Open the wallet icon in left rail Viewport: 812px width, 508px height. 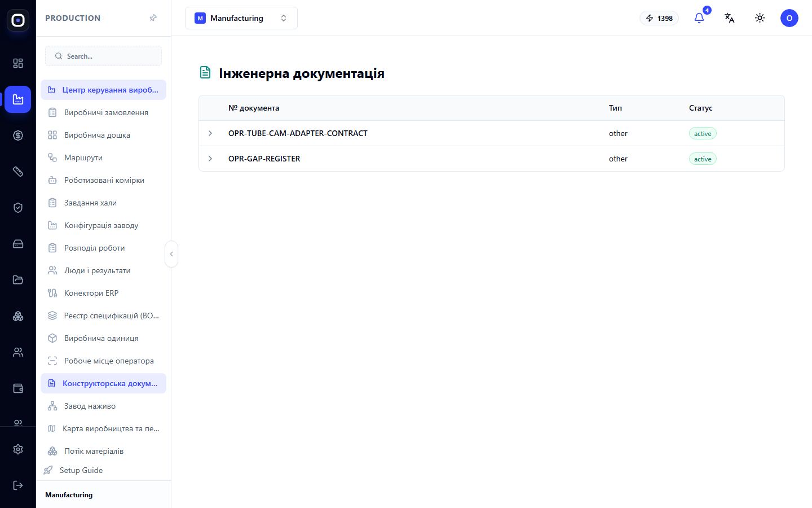click(18, 388)
